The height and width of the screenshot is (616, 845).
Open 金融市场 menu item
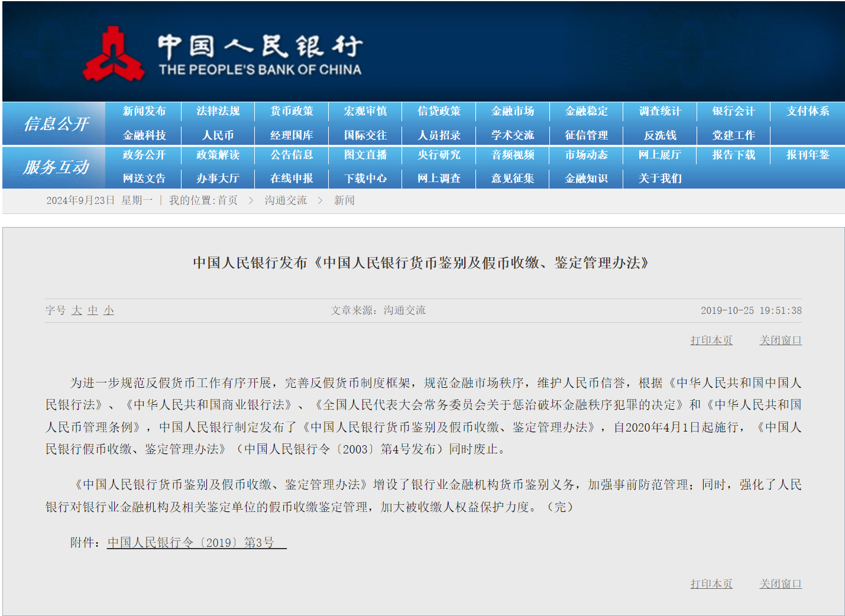[x=513, y=111]
